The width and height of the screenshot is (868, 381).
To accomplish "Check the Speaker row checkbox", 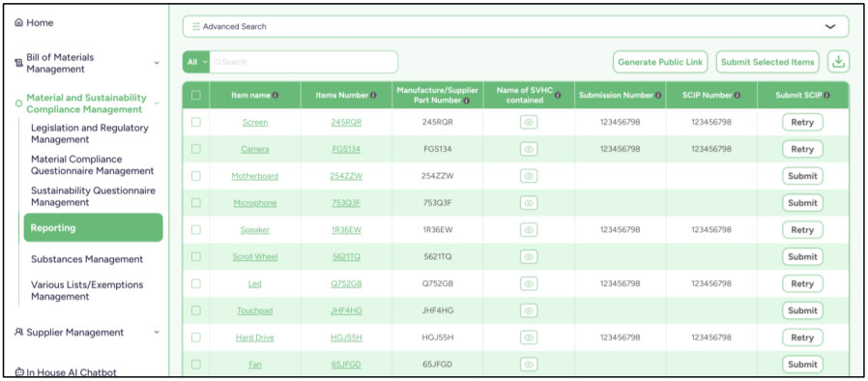I will coord(196,229).
